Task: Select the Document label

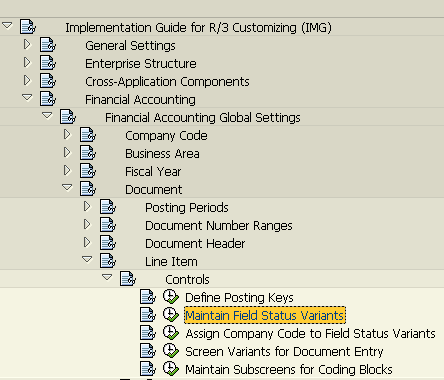Action: pos(154,190)
